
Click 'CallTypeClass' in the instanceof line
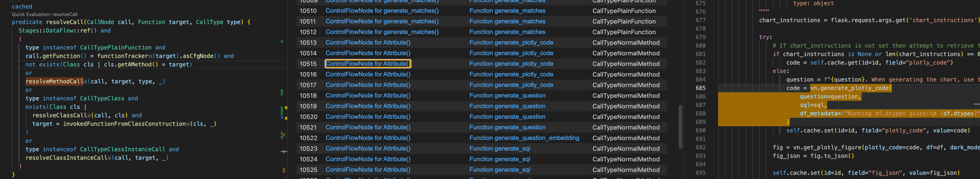coord(102,99)
